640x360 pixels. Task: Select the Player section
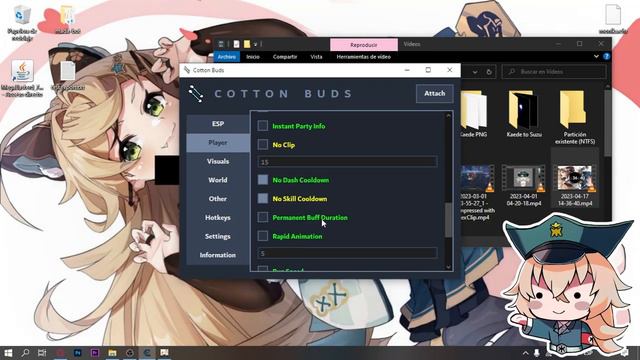[x=218, y=142]
